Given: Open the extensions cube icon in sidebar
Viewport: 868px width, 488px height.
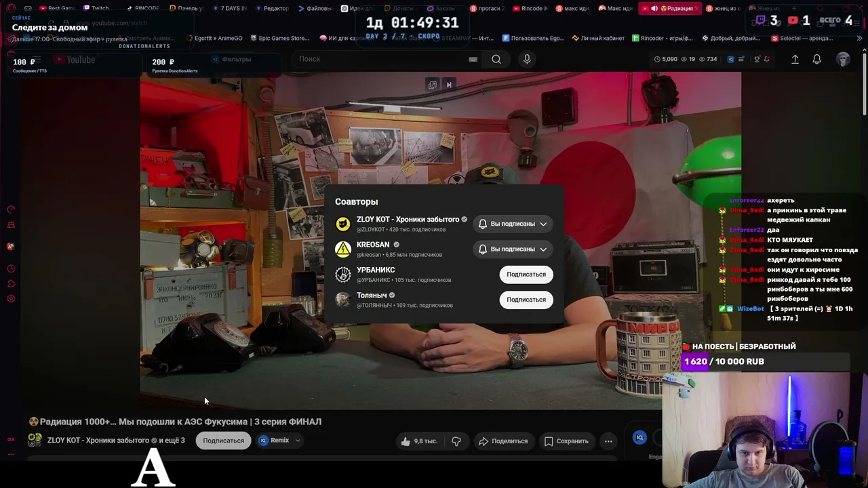Looking at the screenshot, I should pos(11,283).
